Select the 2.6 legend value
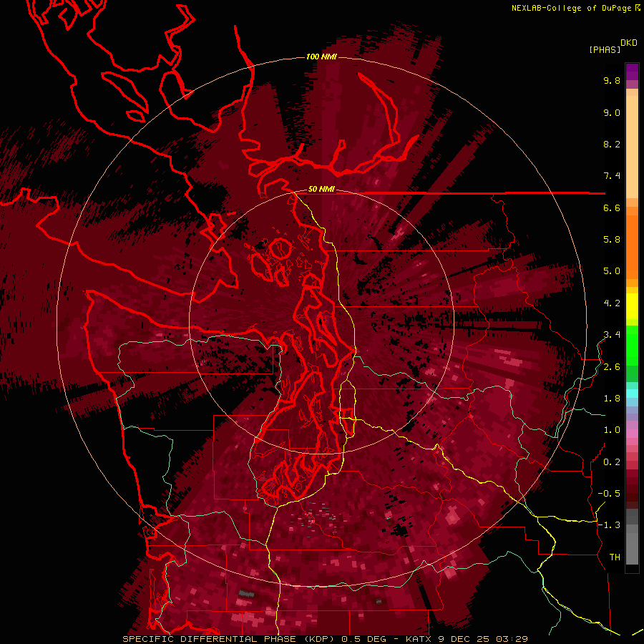This screenshot has width=644, height=644. tap(612, 366)
